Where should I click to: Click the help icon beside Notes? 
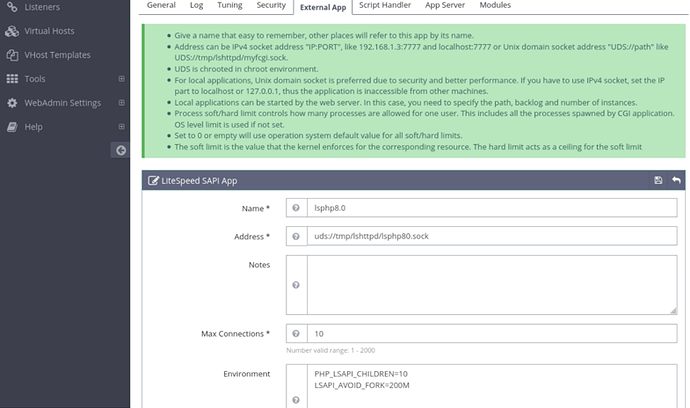[x=296, y=284]
